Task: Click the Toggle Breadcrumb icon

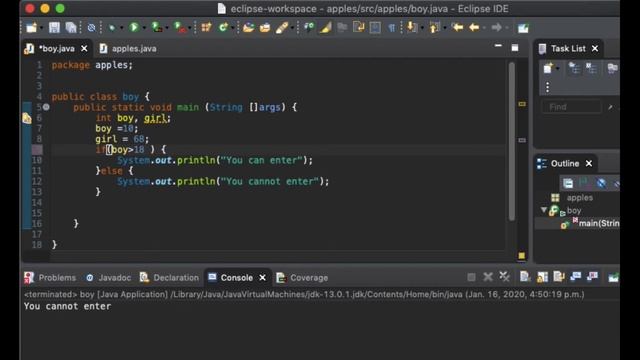Action: pos(309,28)
